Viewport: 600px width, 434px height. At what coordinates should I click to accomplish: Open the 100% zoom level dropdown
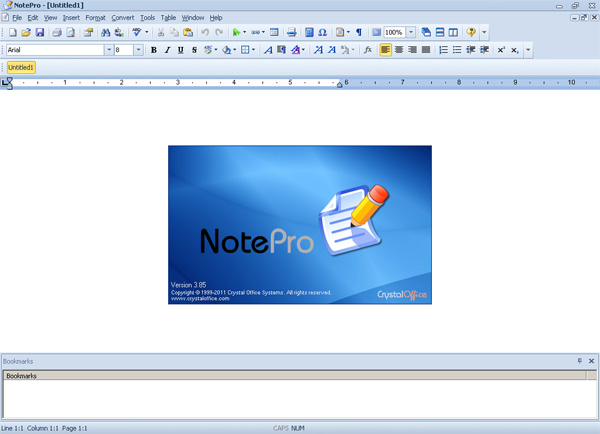click(411, 33)
